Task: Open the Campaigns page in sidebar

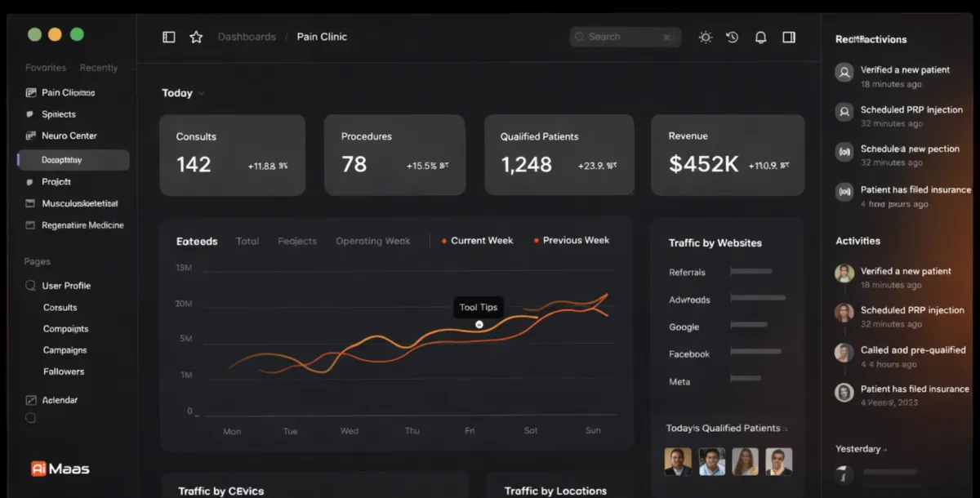Action: tap(65, 350)
